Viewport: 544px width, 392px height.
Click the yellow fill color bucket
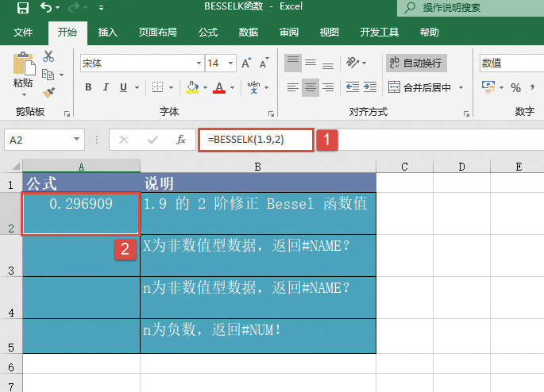pos(191,87)
